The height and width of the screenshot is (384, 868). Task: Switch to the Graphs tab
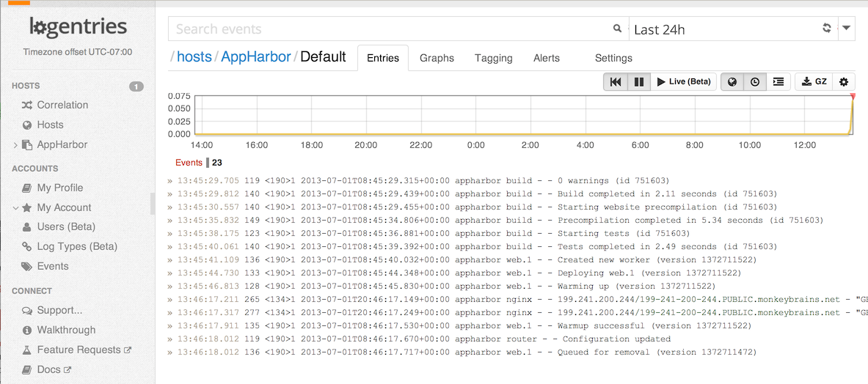pos(437,58)
